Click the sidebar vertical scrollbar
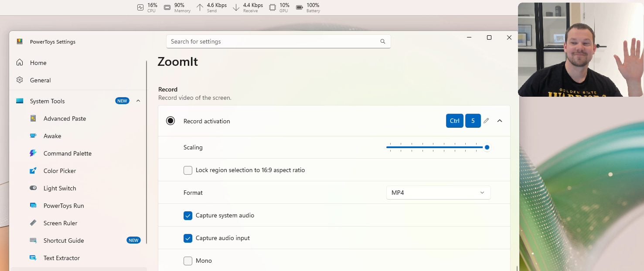This screenshot has width=644, height=271. coord(147,152)
